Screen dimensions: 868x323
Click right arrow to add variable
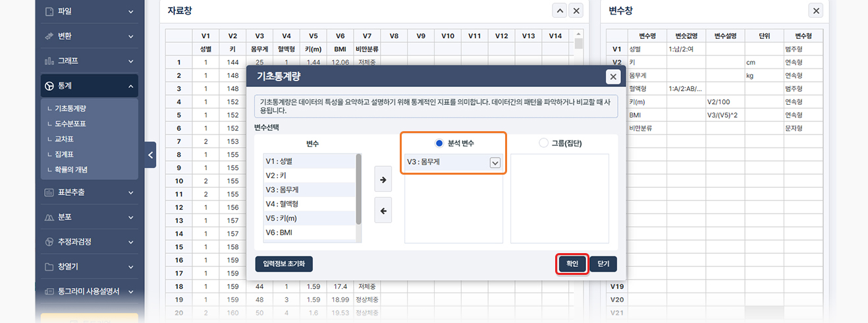pos(383,179)
